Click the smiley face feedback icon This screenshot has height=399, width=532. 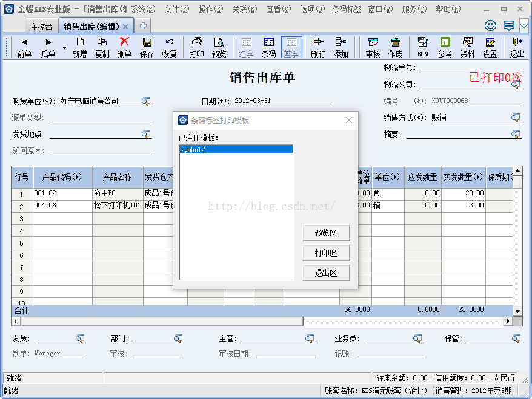pos(490,25)
